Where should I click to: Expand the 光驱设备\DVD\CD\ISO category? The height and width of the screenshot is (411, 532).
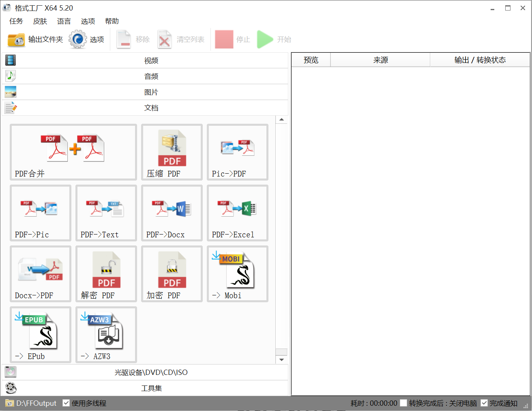145,372
